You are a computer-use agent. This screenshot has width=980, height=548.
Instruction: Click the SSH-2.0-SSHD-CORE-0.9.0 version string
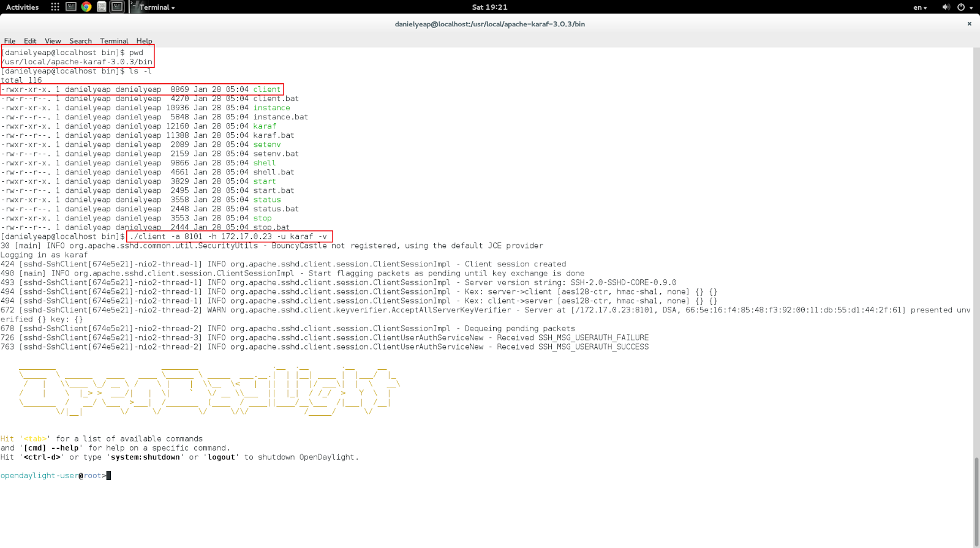click(x=624, y=282)
